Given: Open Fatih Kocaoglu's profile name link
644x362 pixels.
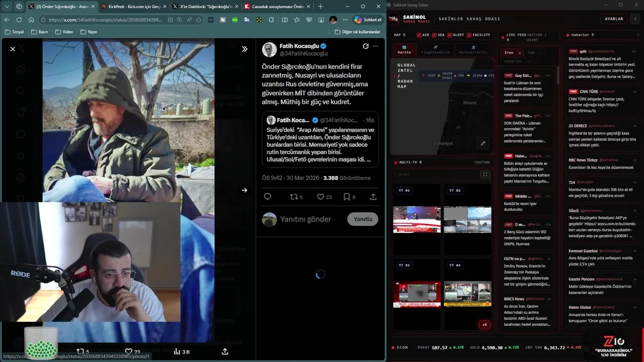Looking at the screenshot, I should click(299, 46).
